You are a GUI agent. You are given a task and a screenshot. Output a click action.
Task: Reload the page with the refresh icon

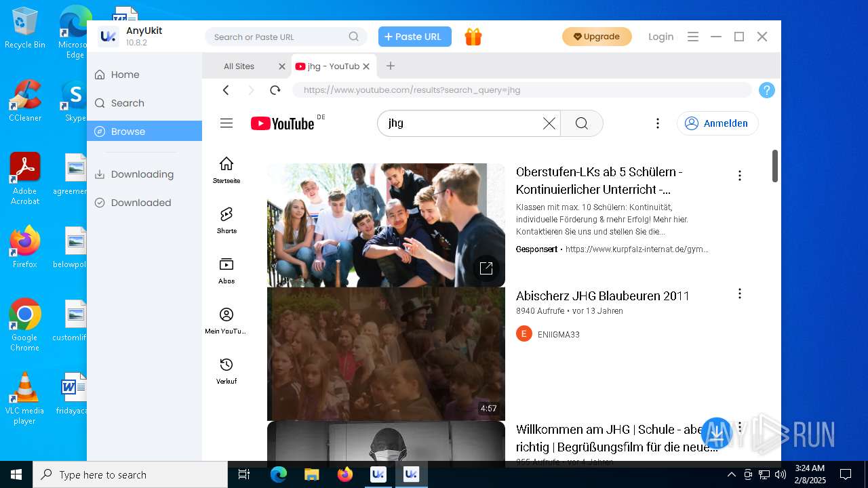click(275, 90)
